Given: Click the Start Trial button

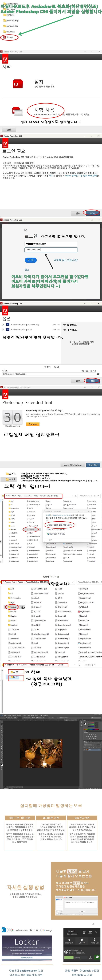Looking at the screenshot, I should pos(93,465).
